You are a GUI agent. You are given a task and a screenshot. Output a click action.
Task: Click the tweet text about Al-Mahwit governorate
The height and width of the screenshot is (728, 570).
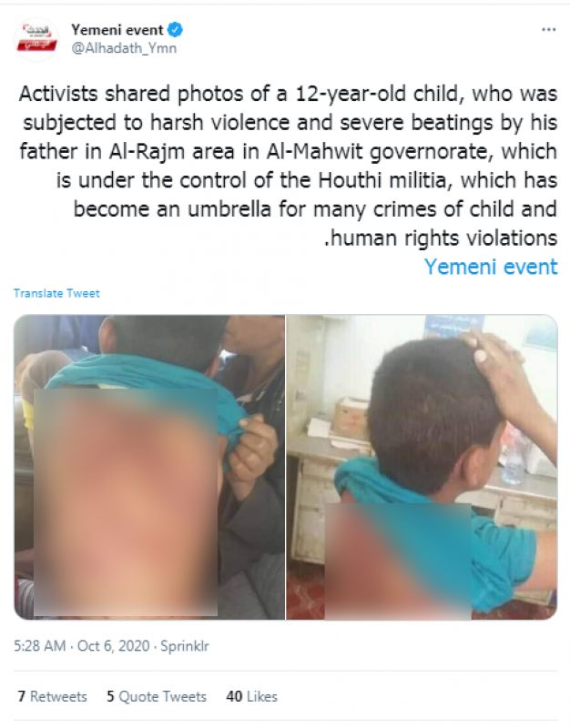[x=288, y=166]
